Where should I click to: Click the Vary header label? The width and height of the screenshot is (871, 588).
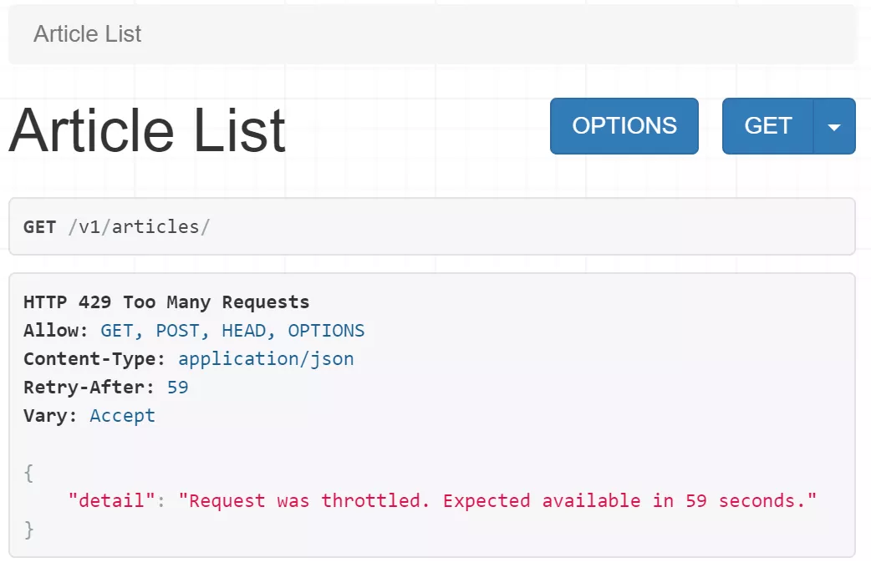(50, 416)
